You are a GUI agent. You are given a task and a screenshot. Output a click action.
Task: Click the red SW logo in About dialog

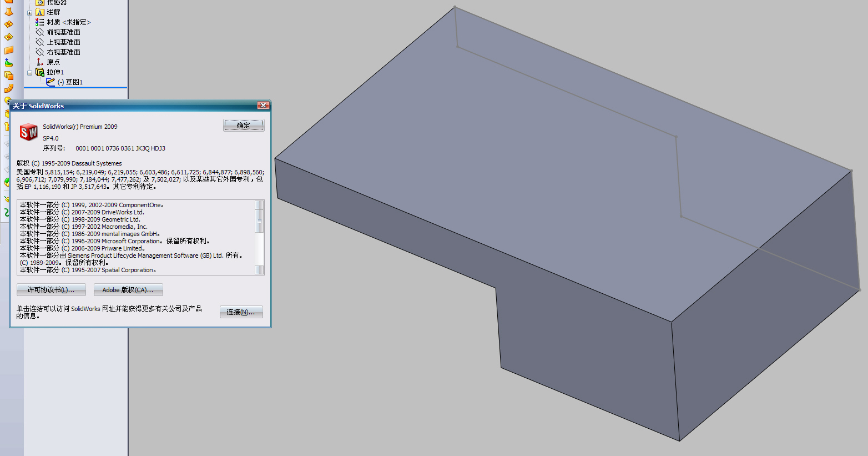(29, 132)
